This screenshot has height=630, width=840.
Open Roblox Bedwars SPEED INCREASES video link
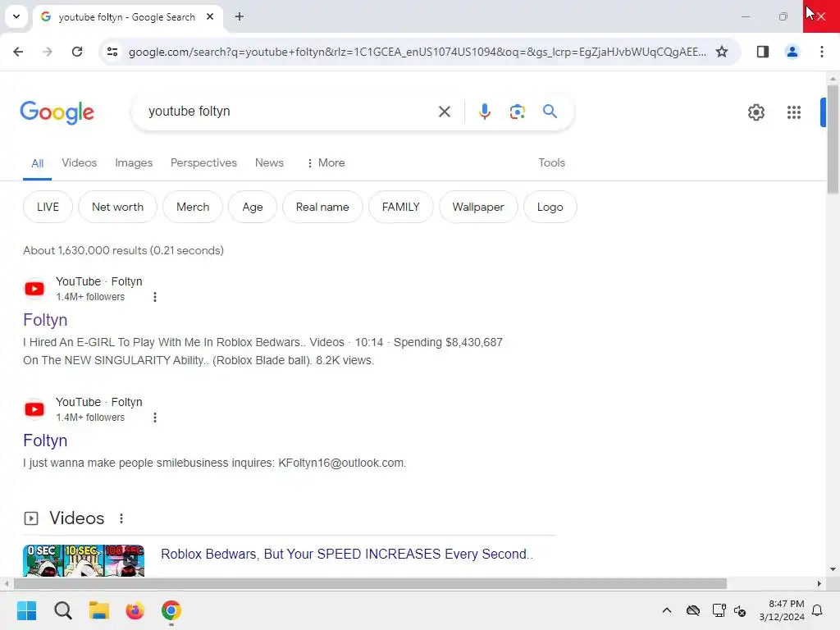click(x=347, y=554)
